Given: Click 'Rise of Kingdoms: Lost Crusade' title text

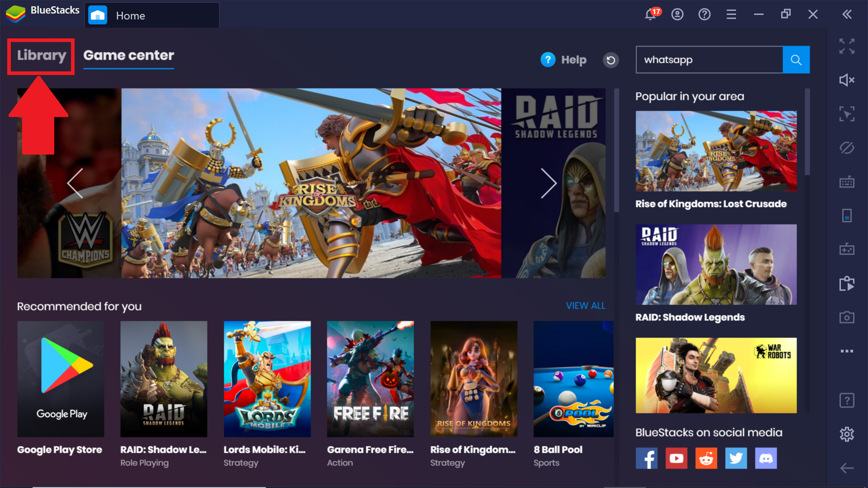Looking at the screenshot, I should coord(711,204).
